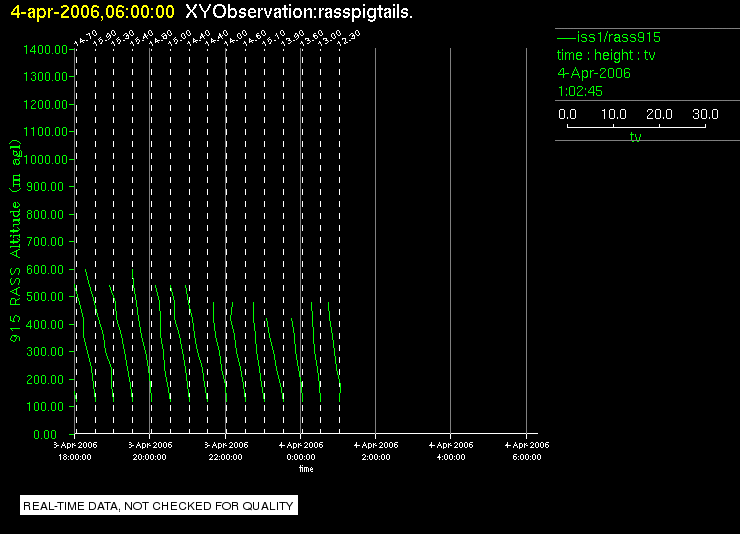Click the legend time 1:02:45
Viewport: 740px width, 534px height.
580,91
